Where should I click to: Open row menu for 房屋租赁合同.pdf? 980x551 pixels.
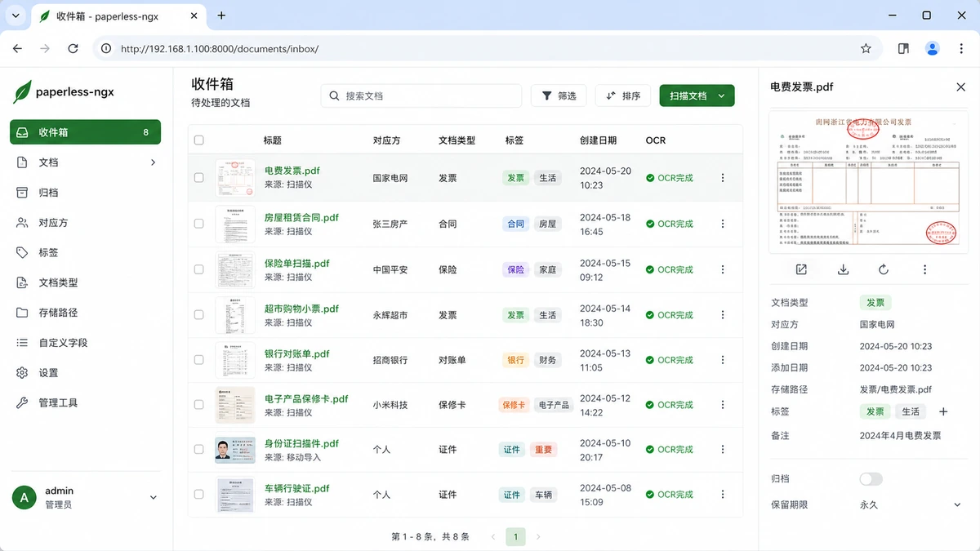point(722,224)
